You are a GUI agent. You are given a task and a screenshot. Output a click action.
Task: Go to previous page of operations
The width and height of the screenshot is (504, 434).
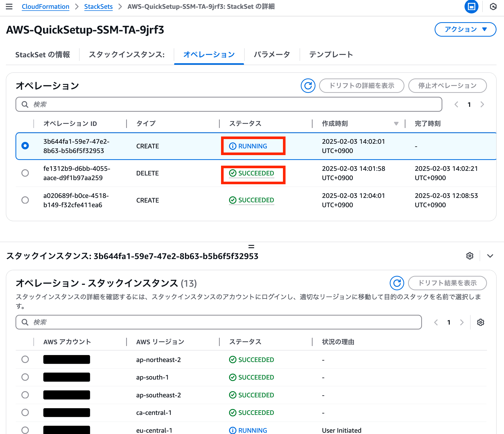pyautogui.click(x=456, y=105)
